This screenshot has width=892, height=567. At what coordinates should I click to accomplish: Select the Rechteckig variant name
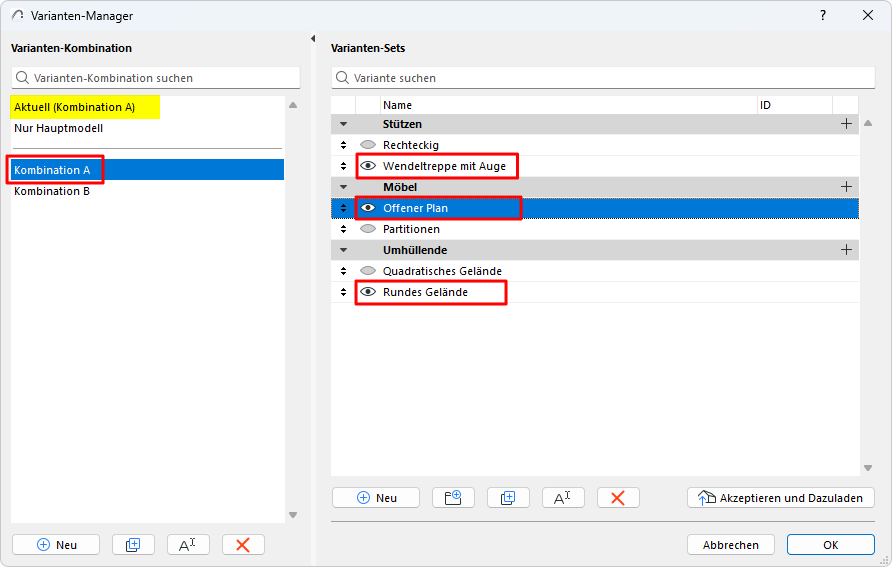(x=411, y=145)
